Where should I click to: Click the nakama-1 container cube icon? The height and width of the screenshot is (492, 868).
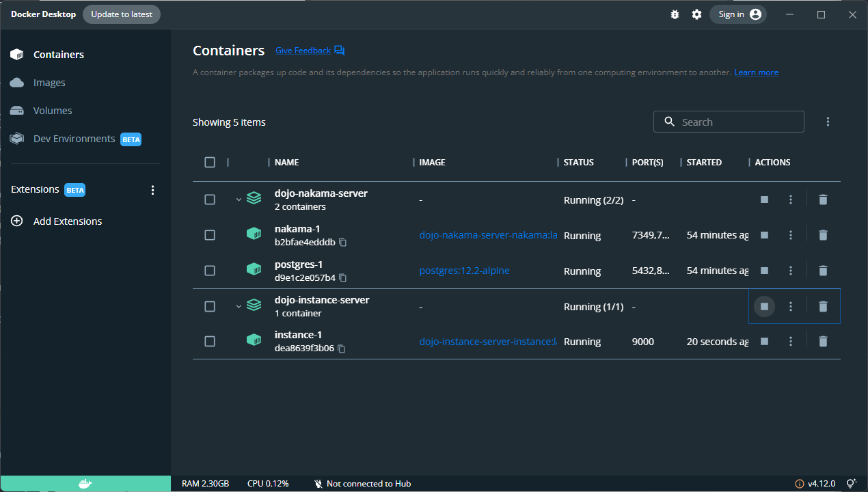coord(254,234)
